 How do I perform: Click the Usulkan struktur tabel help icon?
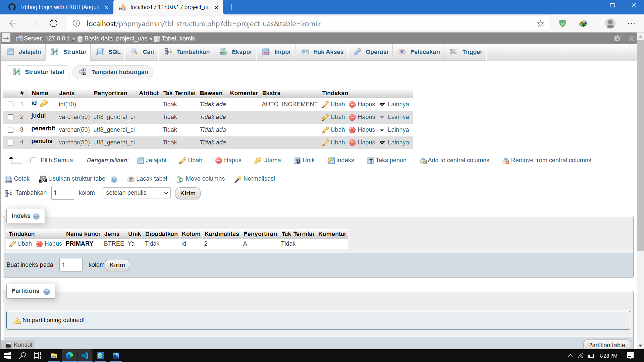[x=114, y=179]
